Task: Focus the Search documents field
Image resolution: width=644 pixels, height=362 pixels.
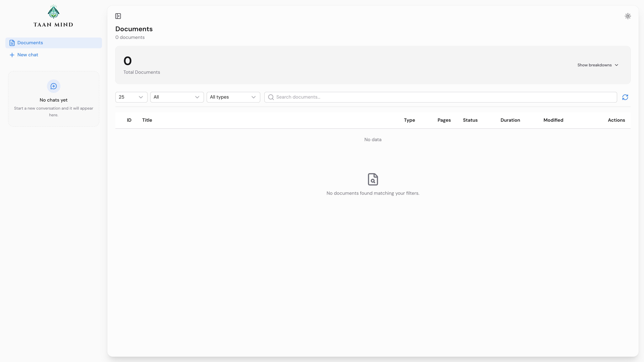Action: point(441,97)
